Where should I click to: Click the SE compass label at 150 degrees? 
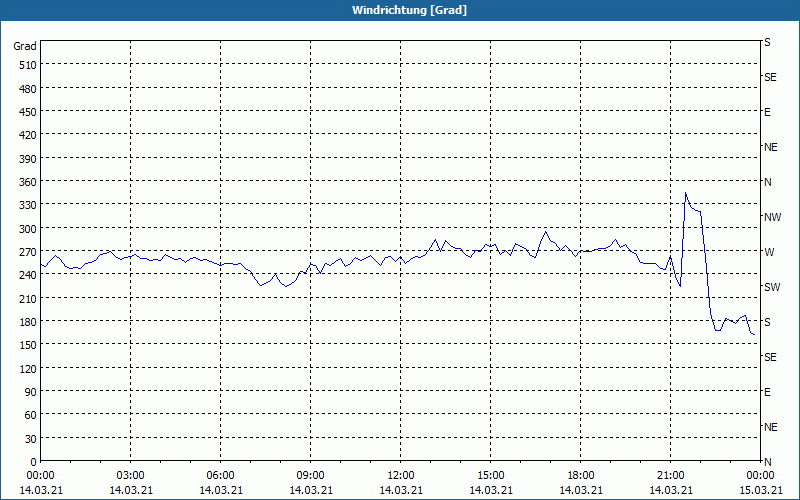770,357
